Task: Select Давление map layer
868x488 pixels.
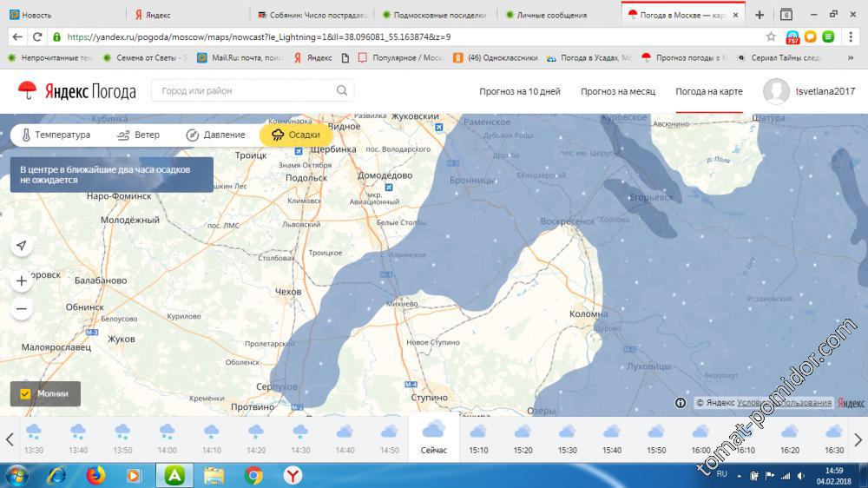Action: point(215,135)
